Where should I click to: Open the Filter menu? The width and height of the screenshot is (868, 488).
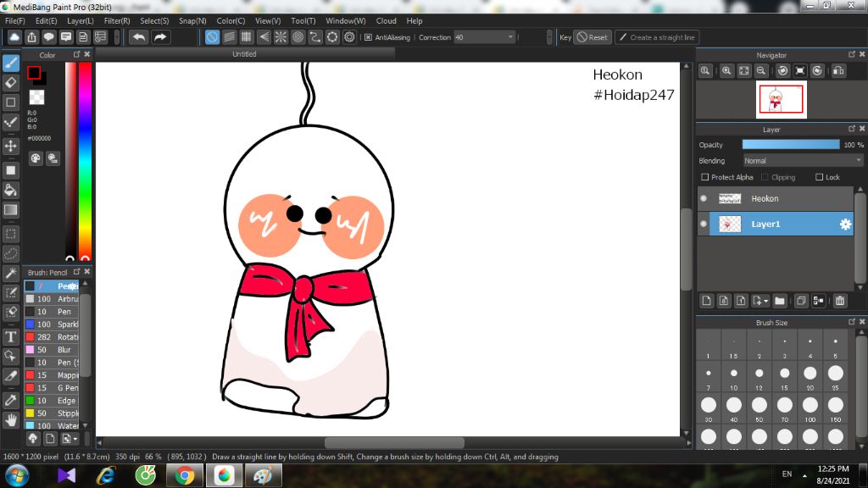[x=117, y=20]
